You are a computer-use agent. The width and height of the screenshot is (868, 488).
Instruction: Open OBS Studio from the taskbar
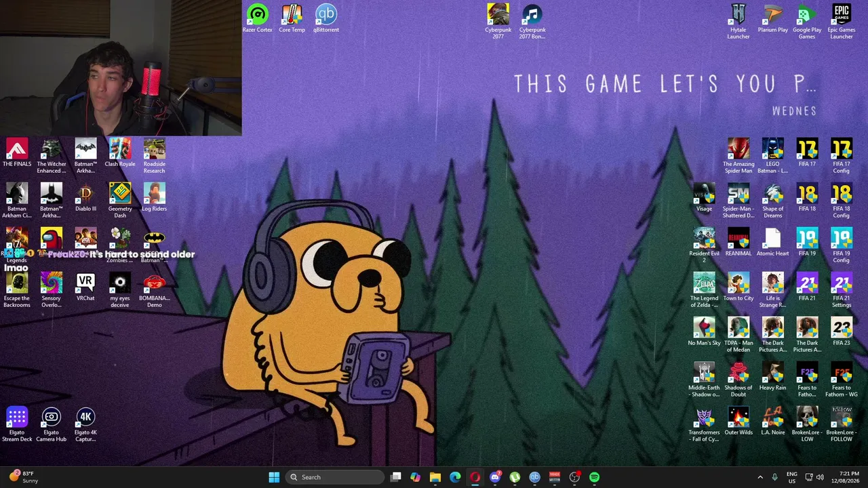pos(574,477)
